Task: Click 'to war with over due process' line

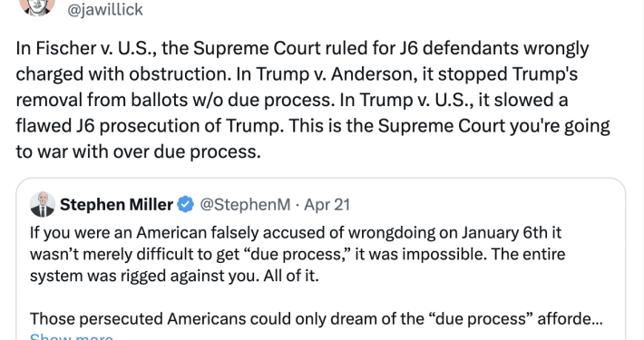Action: (139, 151)
